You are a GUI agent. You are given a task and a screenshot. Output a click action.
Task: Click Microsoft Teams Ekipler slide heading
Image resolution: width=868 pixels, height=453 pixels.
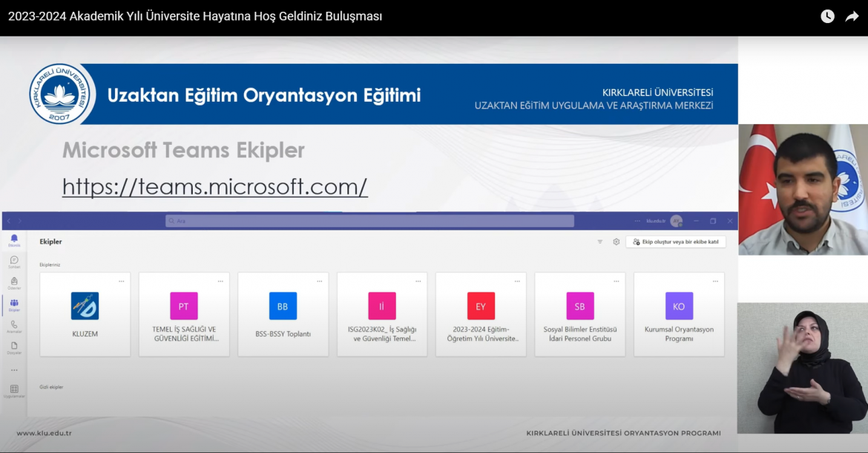(183, 150)
